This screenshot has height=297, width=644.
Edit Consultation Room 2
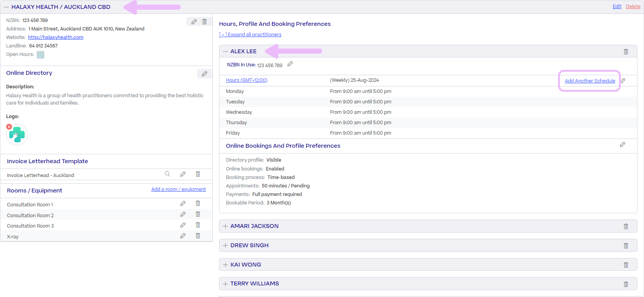[x=183, y=214]
